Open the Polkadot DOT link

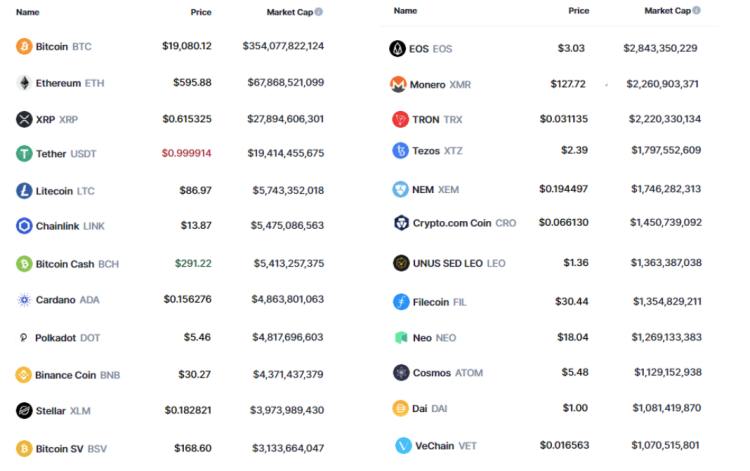pos(67,338)
